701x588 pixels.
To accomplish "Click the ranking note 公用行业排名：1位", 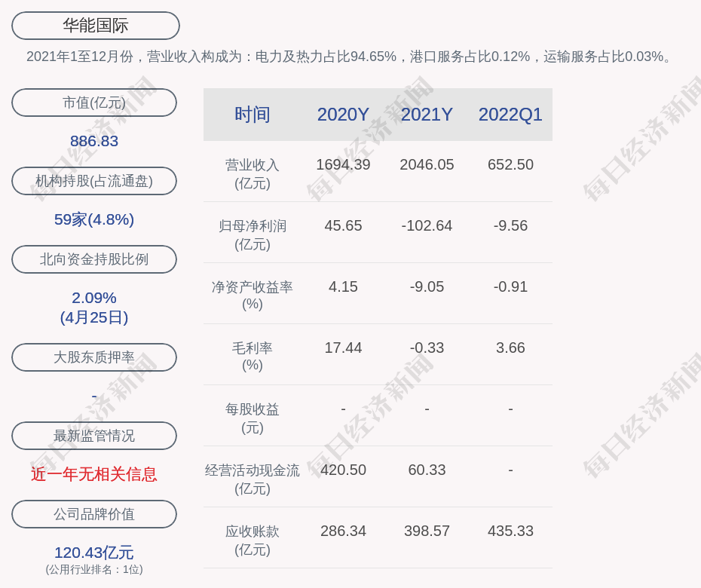I will 94,570.
